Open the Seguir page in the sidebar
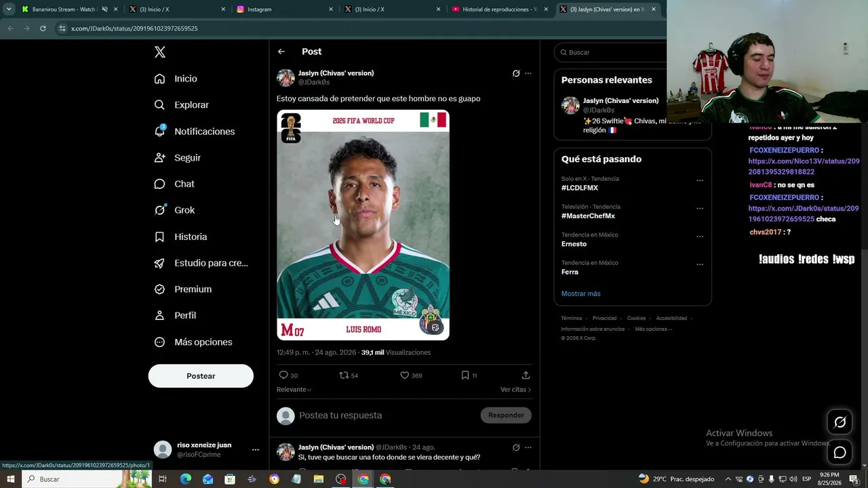The height and width of the screenshot is (488, 868). pos(177,157)
